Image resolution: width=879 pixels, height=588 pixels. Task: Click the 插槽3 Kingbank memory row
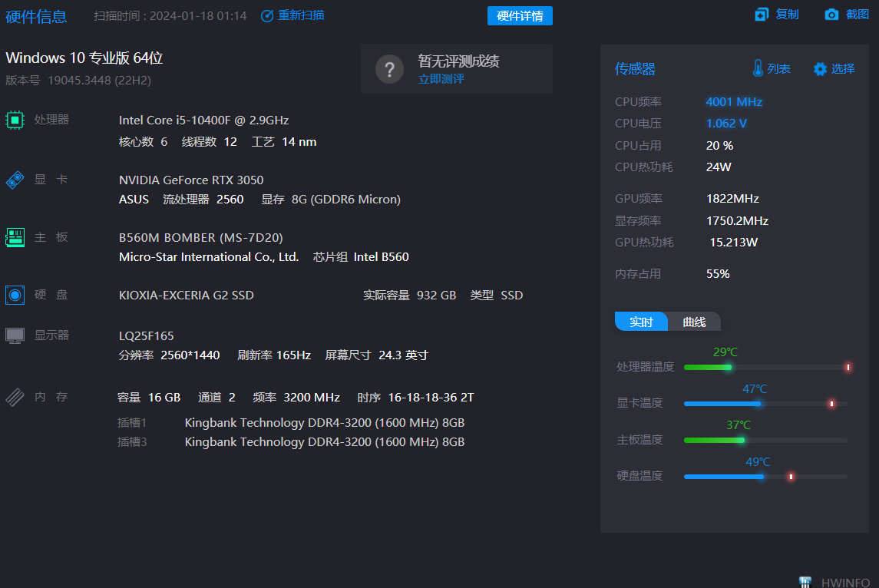coord(291,441)
